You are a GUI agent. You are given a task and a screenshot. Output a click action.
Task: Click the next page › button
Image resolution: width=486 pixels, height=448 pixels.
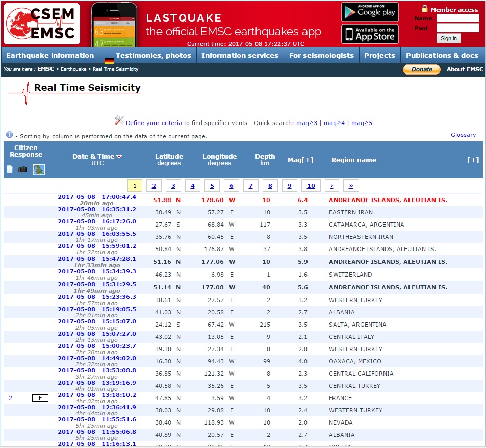coord(331,186)
